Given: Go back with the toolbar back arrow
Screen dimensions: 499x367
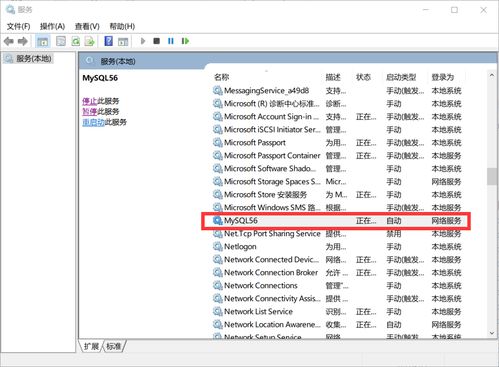Looking at the screenshot, I should [9, 41].
